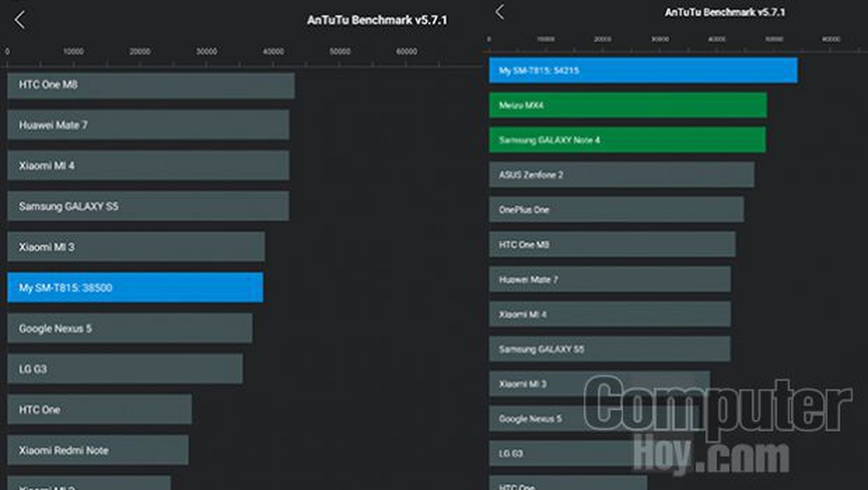Select Xiaomi Redmi Note bar
The height and width of the screenshot is (490, 868).
coord(98,450)
